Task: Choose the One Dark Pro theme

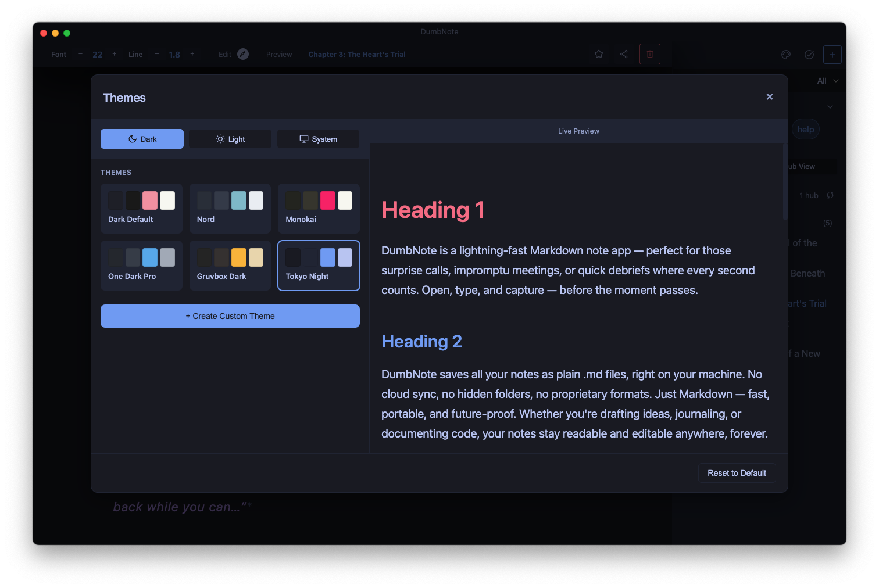Action: coord(141,266)
